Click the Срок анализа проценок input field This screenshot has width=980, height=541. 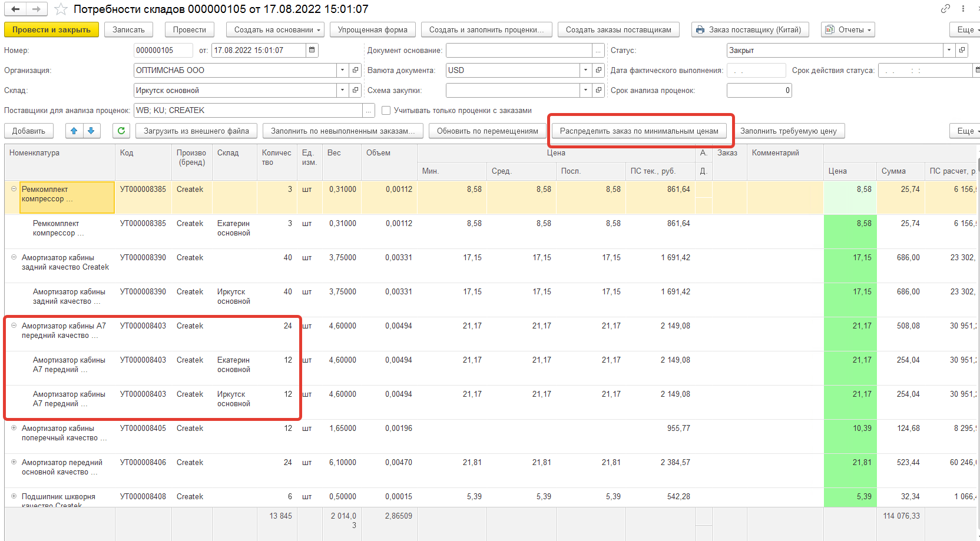click(x=759, y=90)
